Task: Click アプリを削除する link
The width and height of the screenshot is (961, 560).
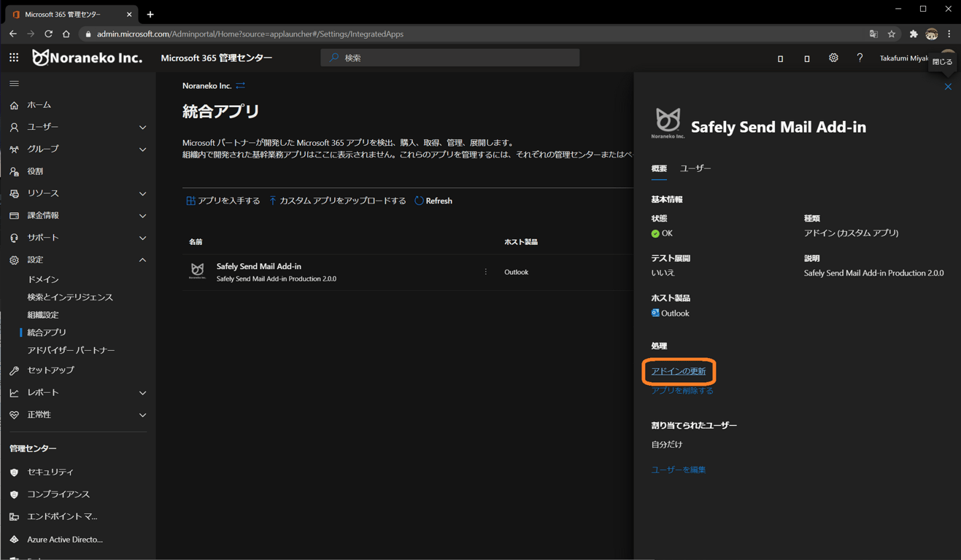Action: point(682,391)
